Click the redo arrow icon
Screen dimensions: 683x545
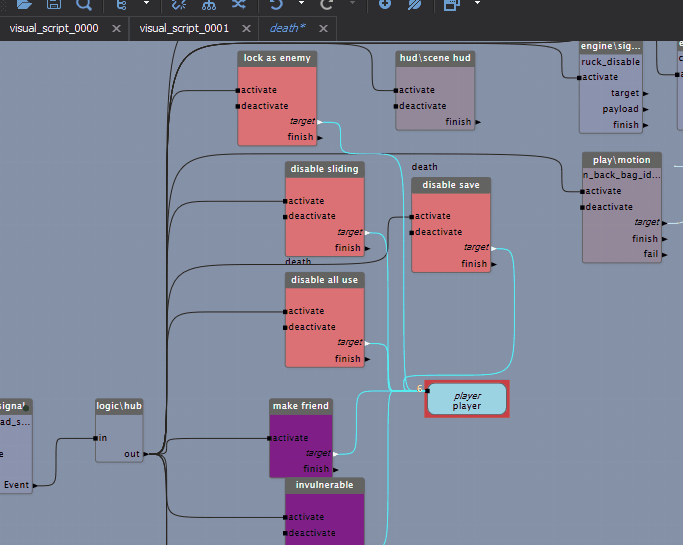pos(327,4)
